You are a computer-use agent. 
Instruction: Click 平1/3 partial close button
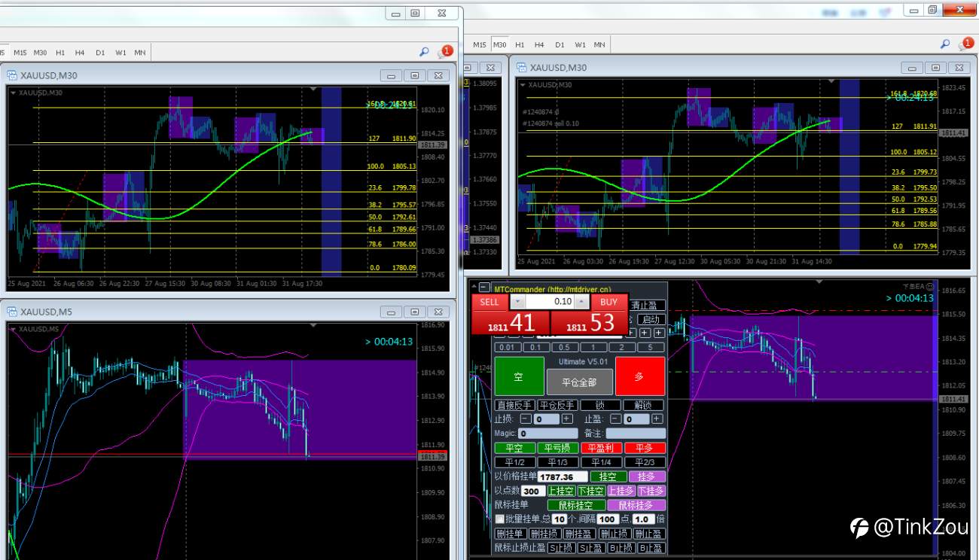coord(558,462)
